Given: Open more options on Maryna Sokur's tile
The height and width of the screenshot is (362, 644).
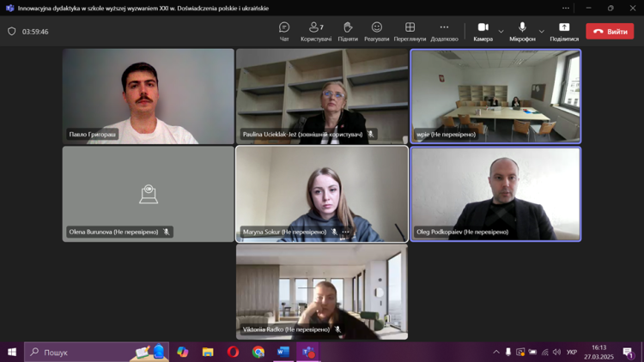Looking at the screenshot, I should click(346, 232).
